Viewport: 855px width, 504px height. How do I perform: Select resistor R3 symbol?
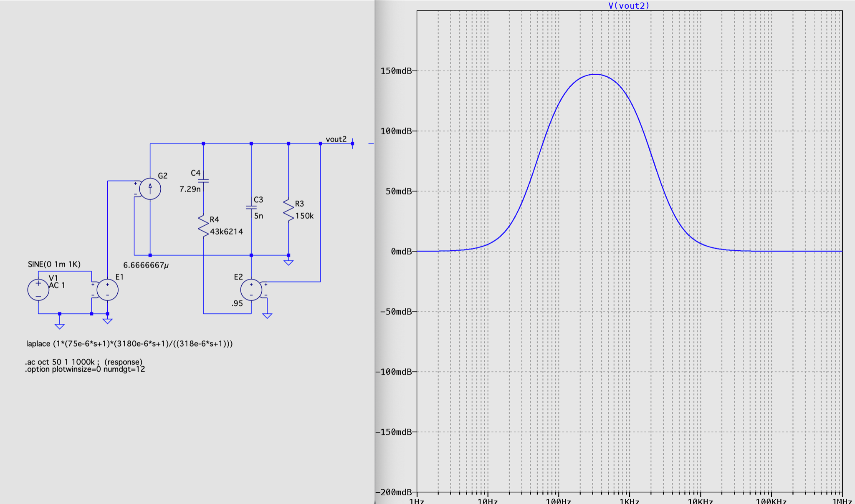(288, 210)
